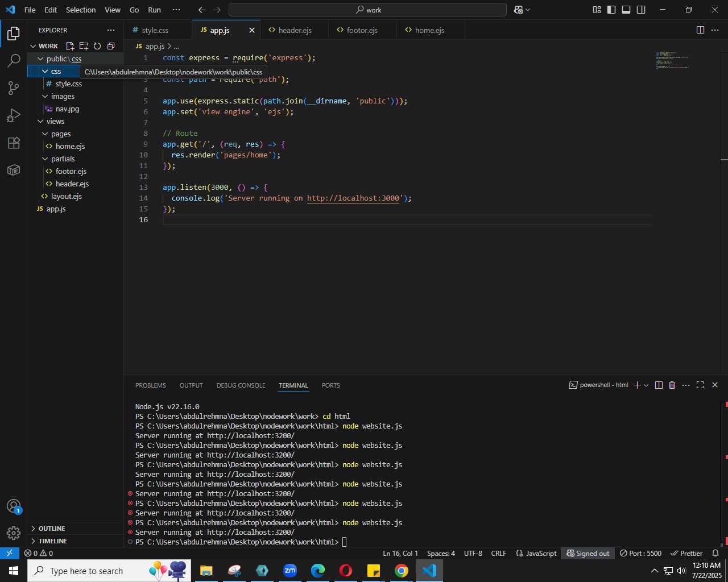Collapse all folders in Explorer
This screenshot has width=728, height=582.
[111, 46]
